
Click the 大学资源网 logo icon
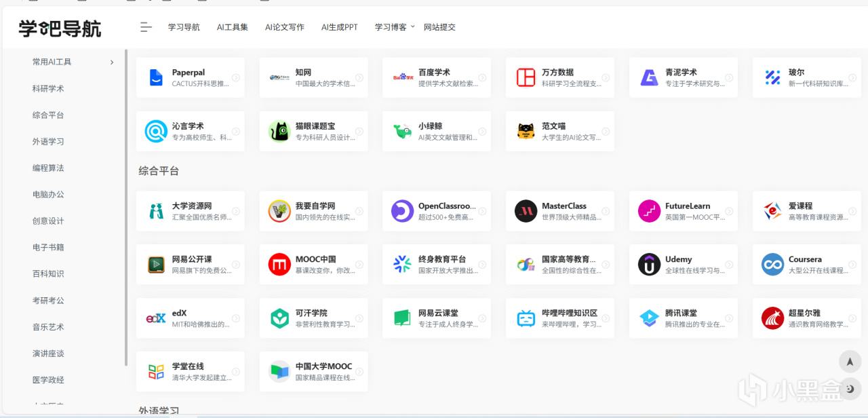pos(157,211)
